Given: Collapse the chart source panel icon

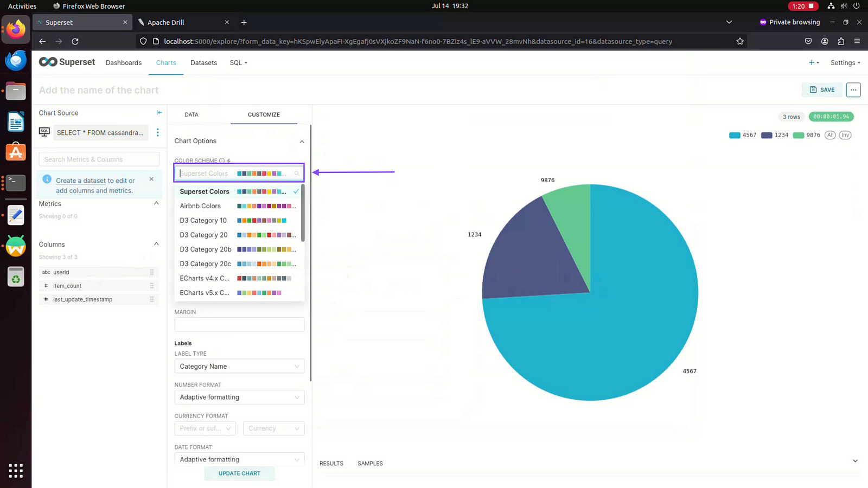Looking at the screenshot, I should pyautogui.click(x=159, y=113).
